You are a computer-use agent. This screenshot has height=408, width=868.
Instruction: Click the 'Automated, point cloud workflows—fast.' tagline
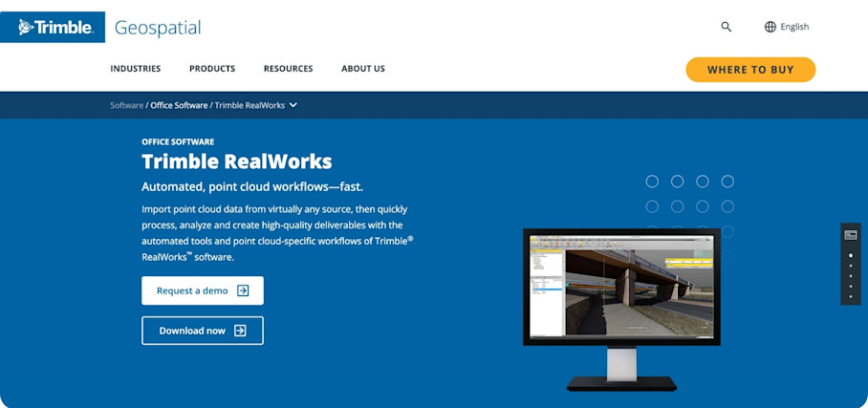pos(252,186)
